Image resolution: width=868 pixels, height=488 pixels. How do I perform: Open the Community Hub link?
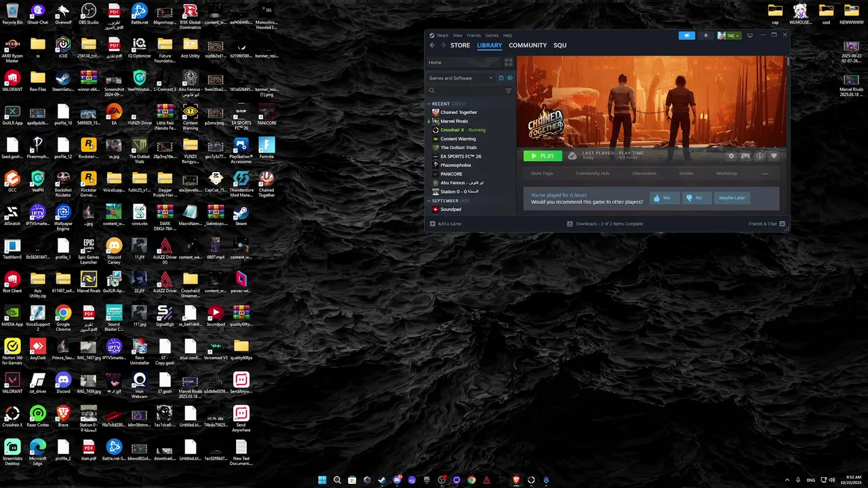point(592,174)
